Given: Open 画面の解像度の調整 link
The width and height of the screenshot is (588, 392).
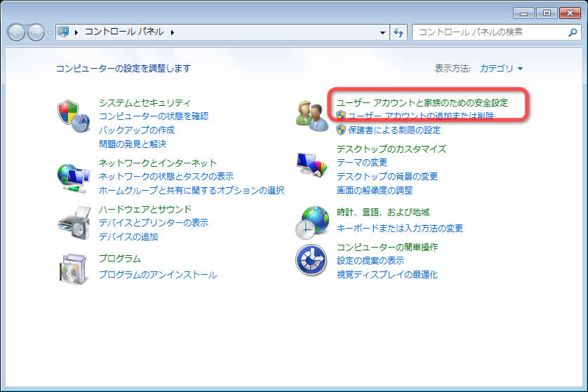Looking at the screenshot, I should [374, 190].
